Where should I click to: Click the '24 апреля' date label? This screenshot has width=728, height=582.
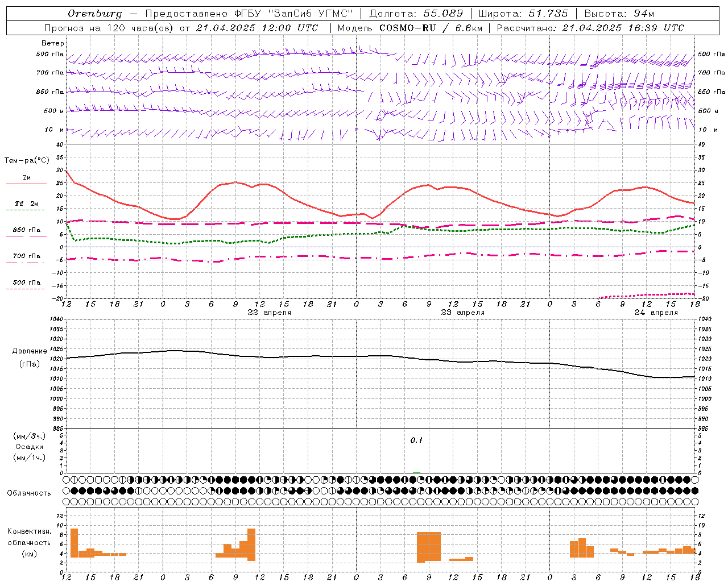[656, 313]
